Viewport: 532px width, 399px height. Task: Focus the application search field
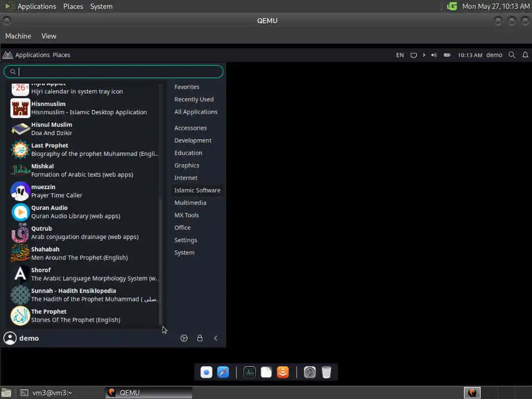coord(113,72)
